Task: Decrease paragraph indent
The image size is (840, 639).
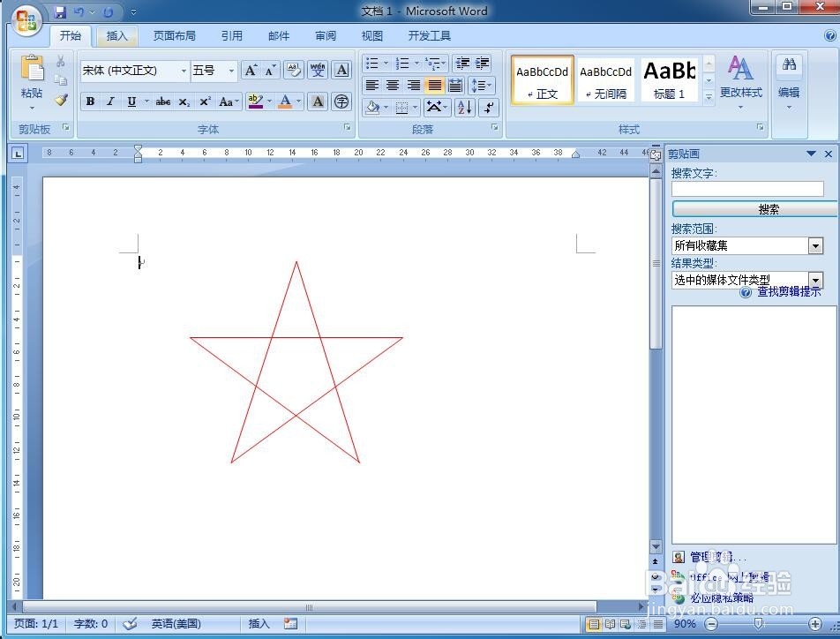Action: click(462, 64)
